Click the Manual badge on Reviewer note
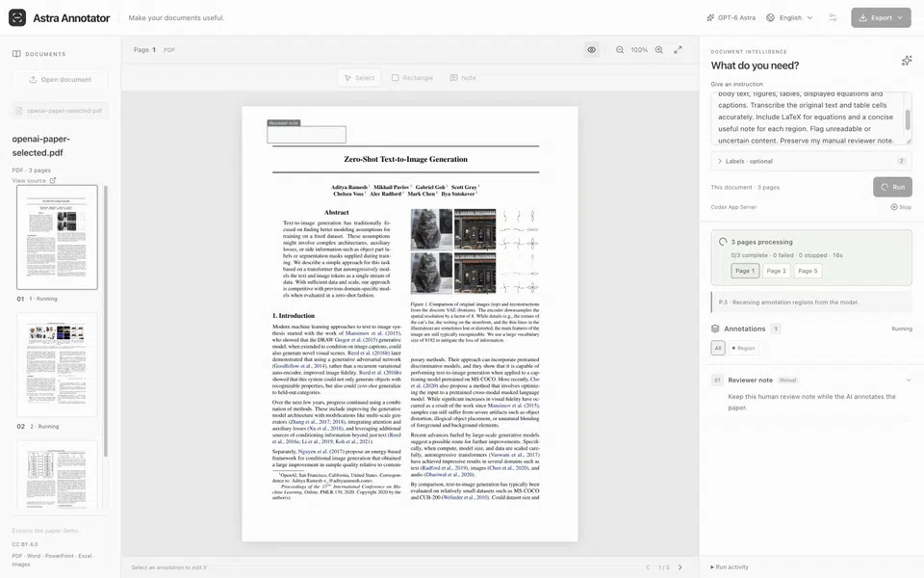This screenshot has height=578, width=924. pyautogui.click(x=787, y=380)
